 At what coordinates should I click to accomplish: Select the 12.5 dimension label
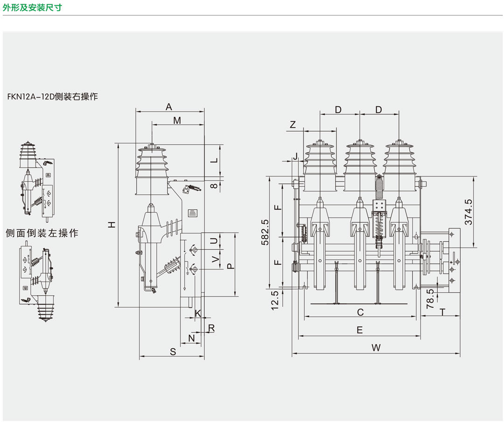[275, 300]
